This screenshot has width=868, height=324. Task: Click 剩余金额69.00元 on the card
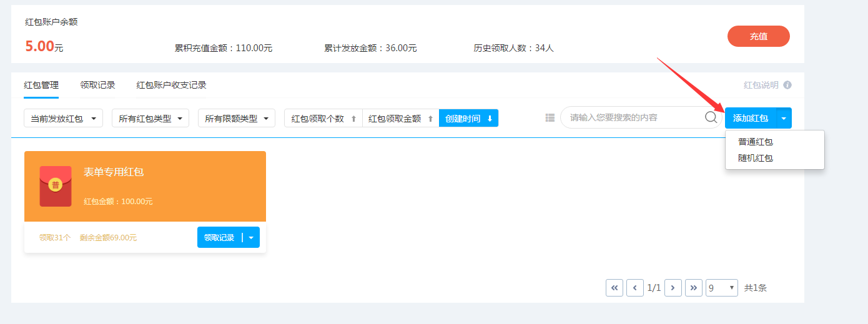108,238
